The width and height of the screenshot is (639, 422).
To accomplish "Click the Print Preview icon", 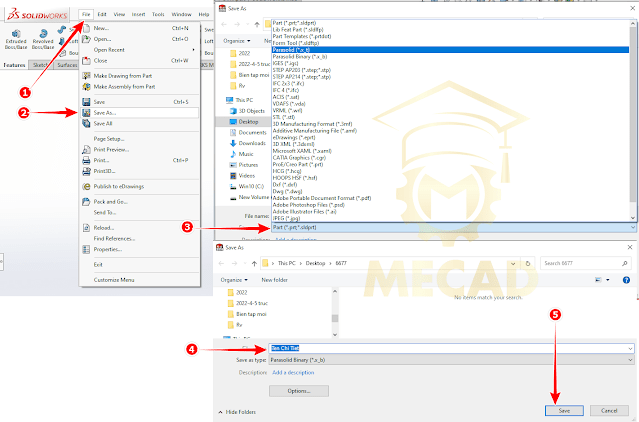I will click(86, 149).
